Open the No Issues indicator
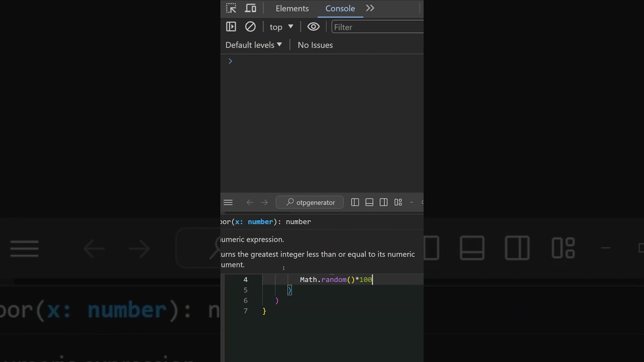This screenshot has height=362, width=644. pyautogui.click(x=315, y=45)
